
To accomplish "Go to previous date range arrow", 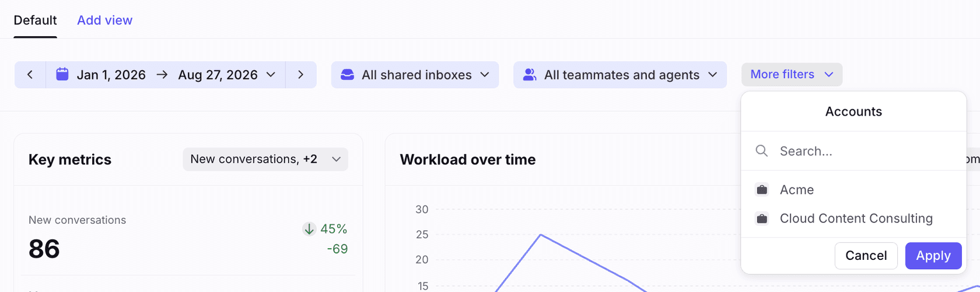I will point(30,75).
